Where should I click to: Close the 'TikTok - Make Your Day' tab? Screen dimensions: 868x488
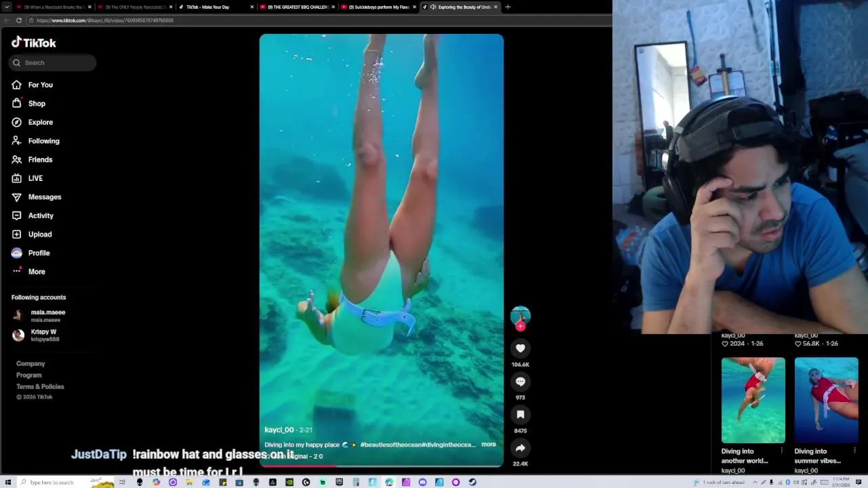coord(252,7)
